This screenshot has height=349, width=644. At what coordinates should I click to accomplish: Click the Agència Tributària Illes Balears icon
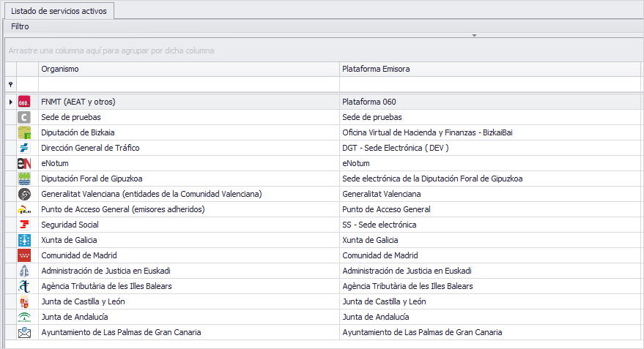(24, 286)
